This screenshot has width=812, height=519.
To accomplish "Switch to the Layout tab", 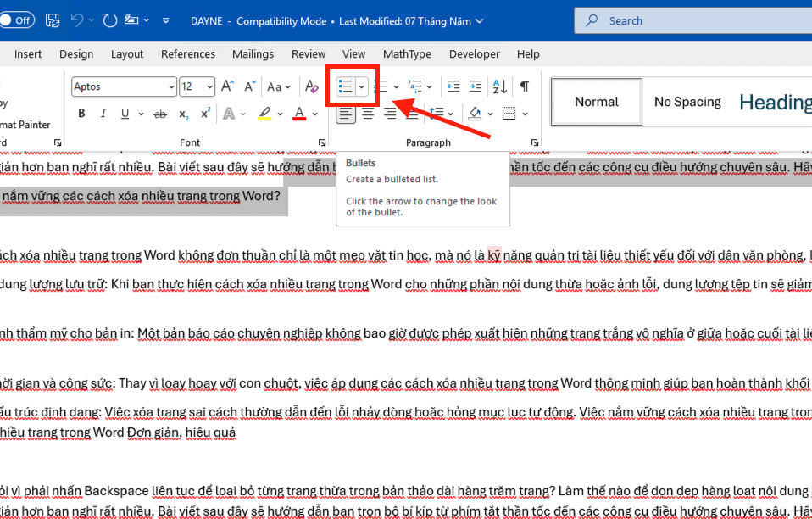I will (127, 54).
